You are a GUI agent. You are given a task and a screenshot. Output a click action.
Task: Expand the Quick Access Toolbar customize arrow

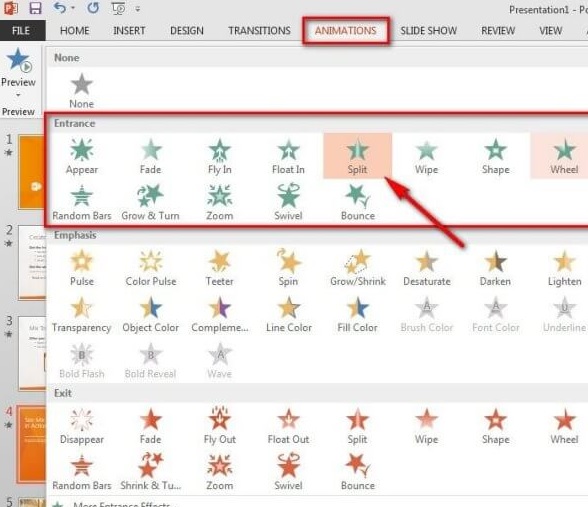click(x=138, y=9)
